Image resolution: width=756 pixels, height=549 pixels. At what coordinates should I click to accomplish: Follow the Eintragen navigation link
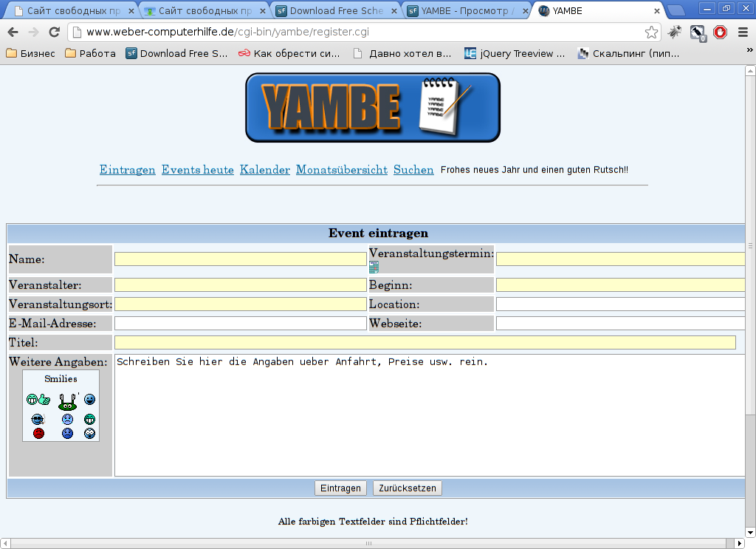(x=127, y=170)
